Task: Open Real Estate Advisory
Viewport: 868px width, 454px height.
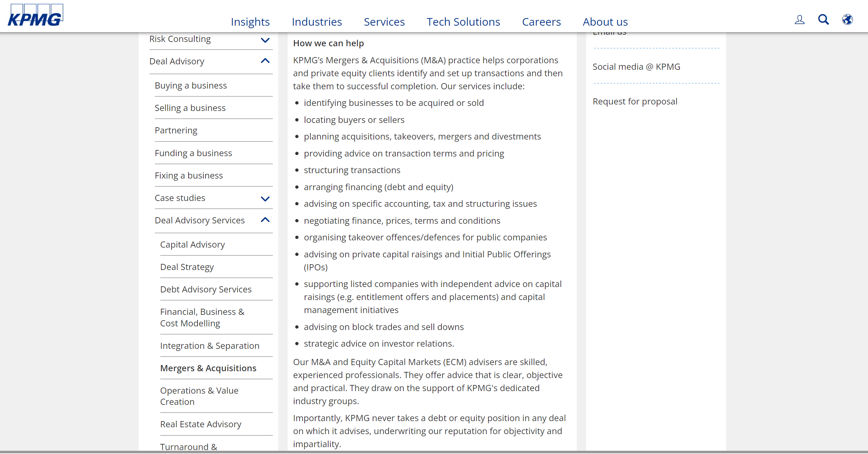Action: pyautogui.click(x=201, y=424)
